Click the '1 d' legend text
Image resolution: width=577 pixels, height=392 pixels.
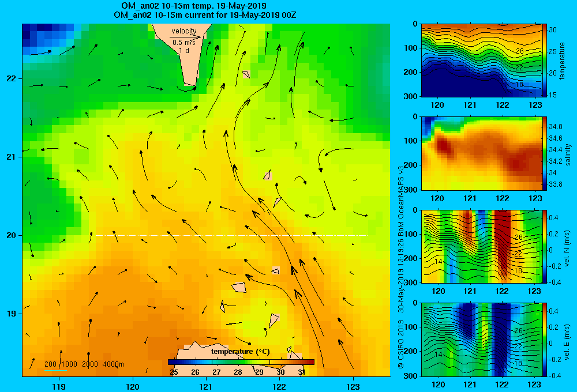(x=184, y=50)
